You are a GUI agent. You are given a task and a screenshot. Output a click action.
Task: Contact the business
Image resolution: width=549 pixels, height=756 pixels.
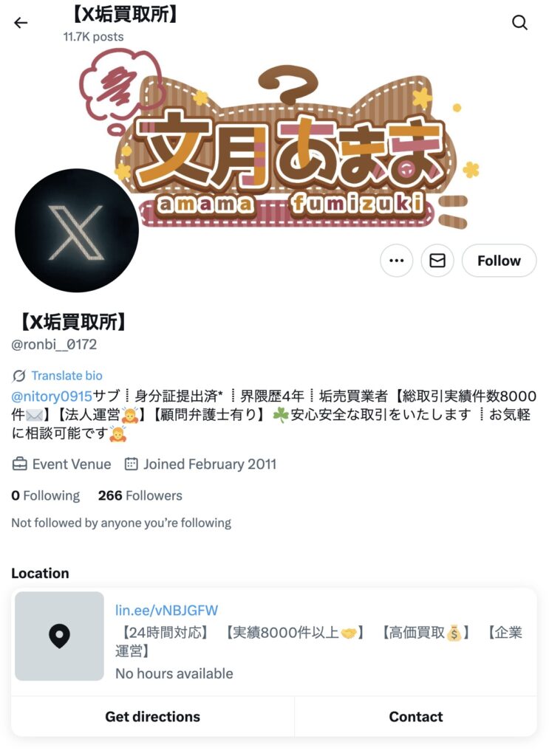pyautogui.click(x=416, y=717)
